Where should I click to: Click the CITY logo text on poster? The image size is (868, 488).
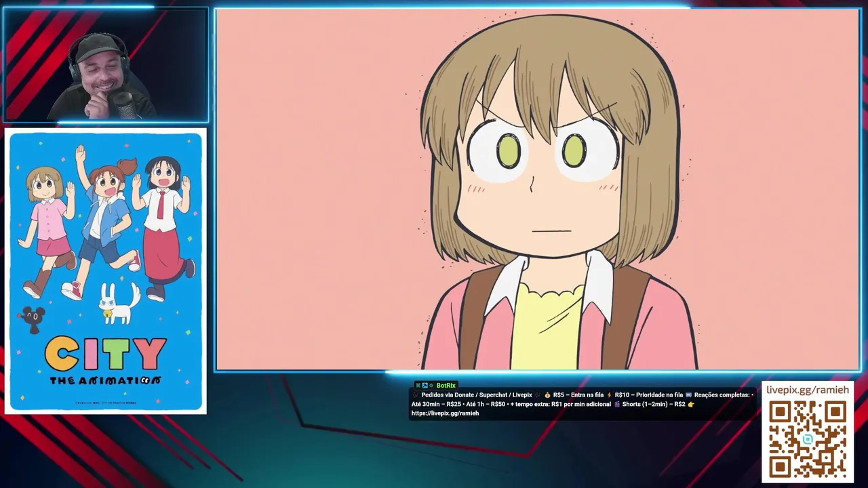point(106,352)
